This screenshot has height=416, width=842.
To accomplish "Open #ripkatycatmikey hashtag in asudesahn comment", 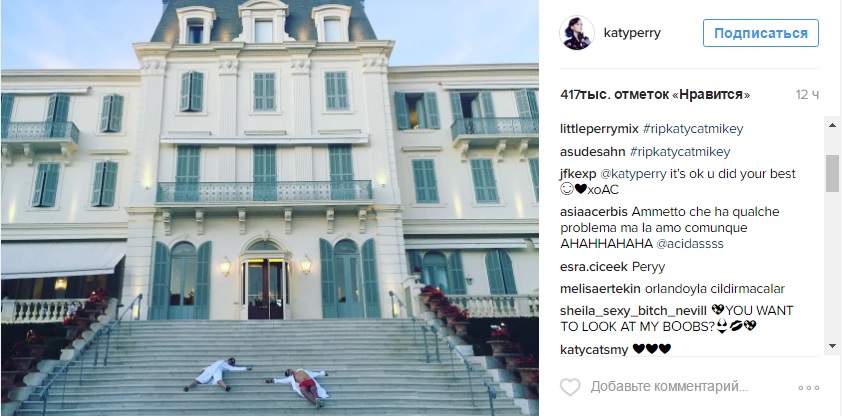I will [680, 152].
